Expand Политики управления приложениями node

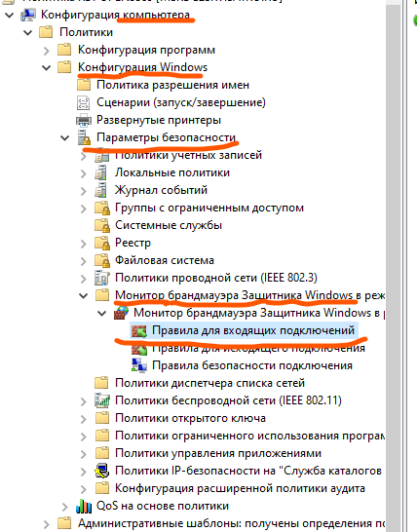click(84, 454)
